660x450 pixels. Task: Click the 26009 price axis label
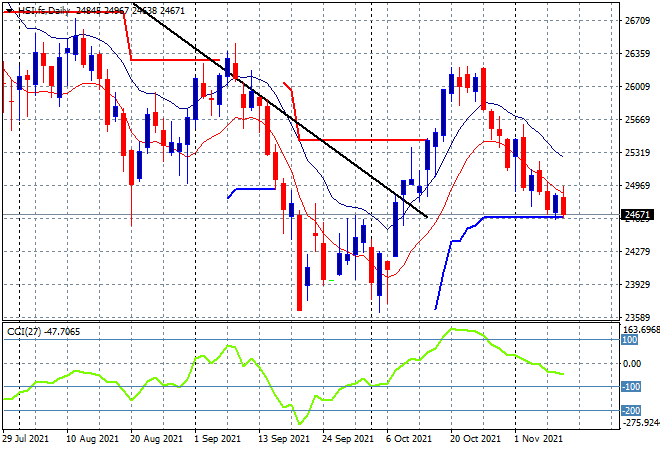[637, 86]
